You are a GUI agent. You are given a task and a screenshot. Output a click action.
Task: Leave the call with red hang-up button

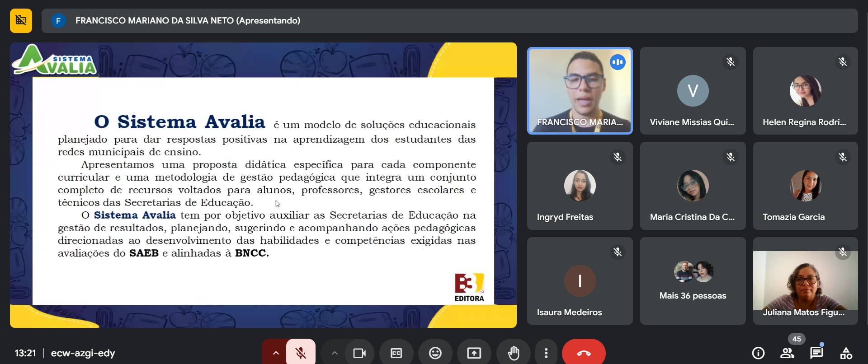click(x=583, y=353)
